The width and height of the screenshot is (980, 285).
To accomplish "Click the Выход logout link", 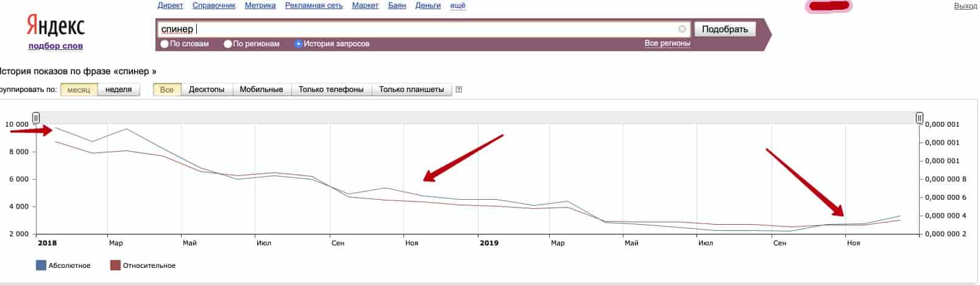I will point(965,5).
